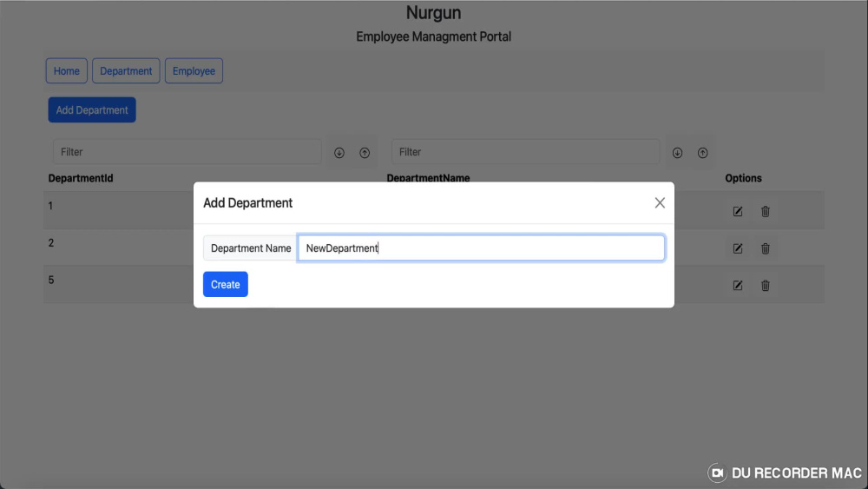Click the Add Department dialog title
This screenshot has width=868, height=489.
pyautogui.click(x=247, y=202)
